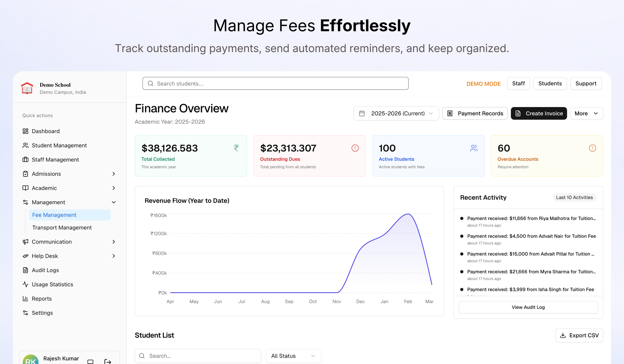This screenshot has height=364, width=624.
Task: Click the people icon on Active Students card
Action: 474,148
